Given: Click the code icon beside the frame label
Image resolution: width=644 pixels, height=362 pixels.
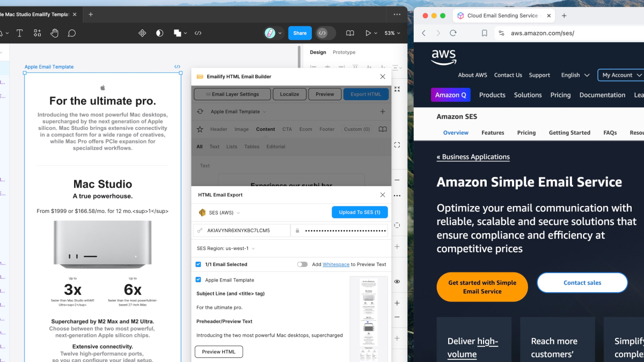Looking at the screenshot, I should tap(178, 67).
